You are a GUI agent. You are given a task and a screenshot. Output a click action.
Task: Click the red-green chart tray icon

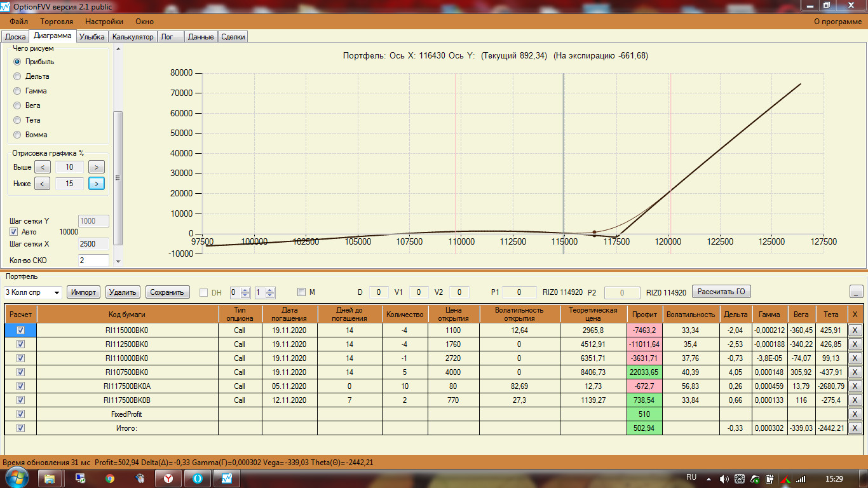785,478
